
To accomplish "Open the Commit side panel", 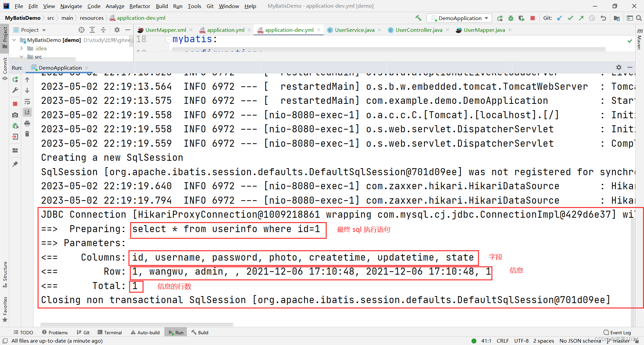I will 5,69.
